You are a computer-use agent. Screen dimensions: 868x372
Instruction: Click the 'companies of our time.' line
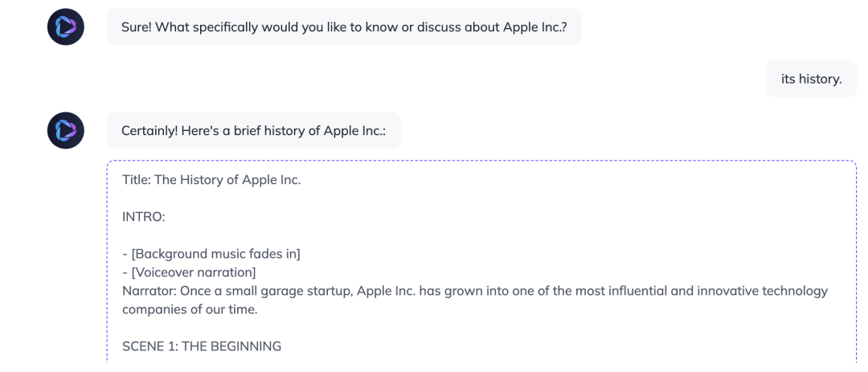click(190, 309)
